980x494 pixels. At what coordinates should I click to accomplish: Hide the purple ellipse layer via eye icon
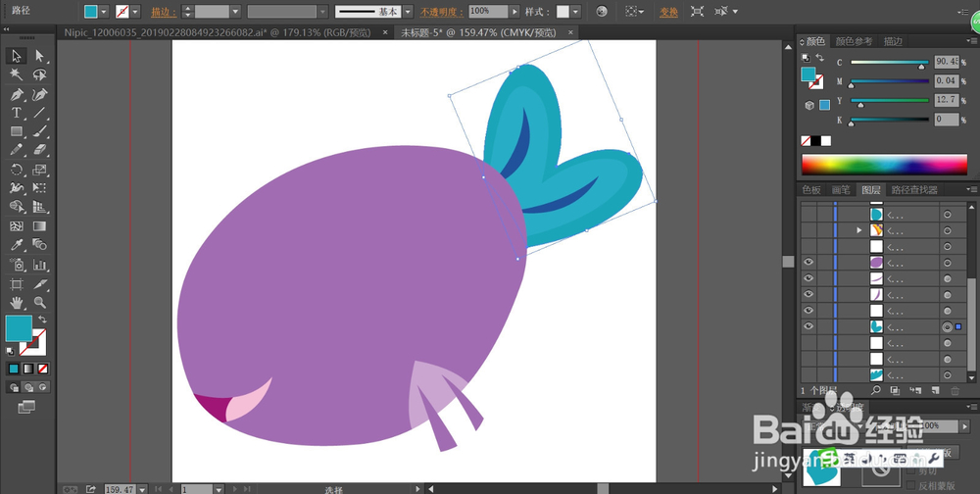coord(808,263)
